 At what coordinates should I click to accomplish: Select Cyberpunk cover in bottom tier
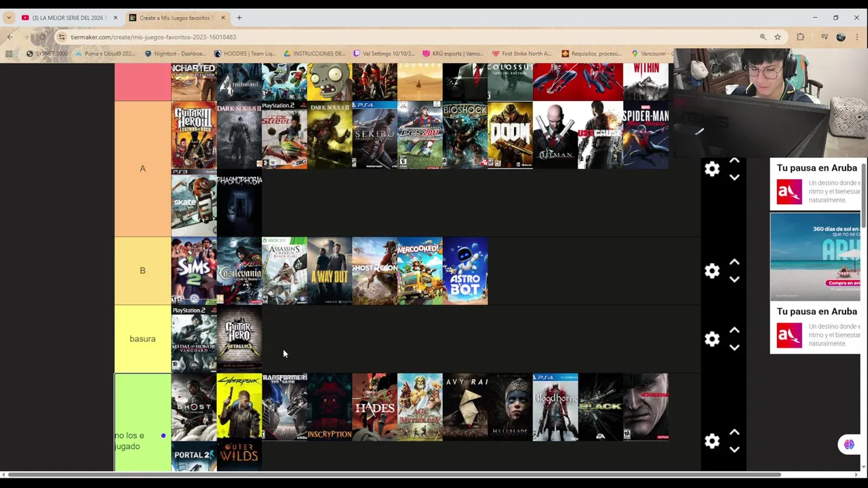239,407
